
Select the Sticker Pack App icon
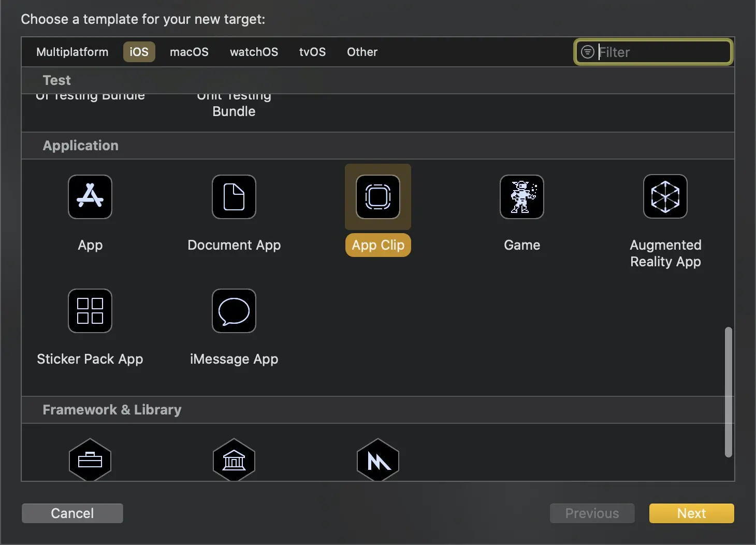pos(90,311)
